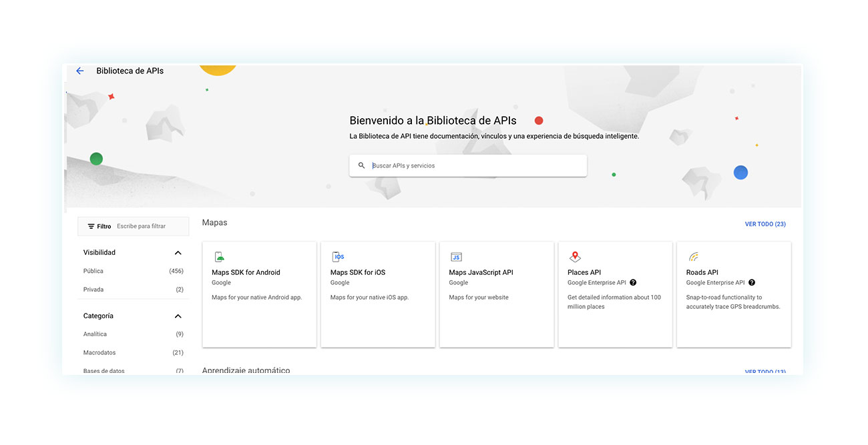Open the Maps SDK for Android icon
The image size is (868, 445).
[x=219, y=257]
